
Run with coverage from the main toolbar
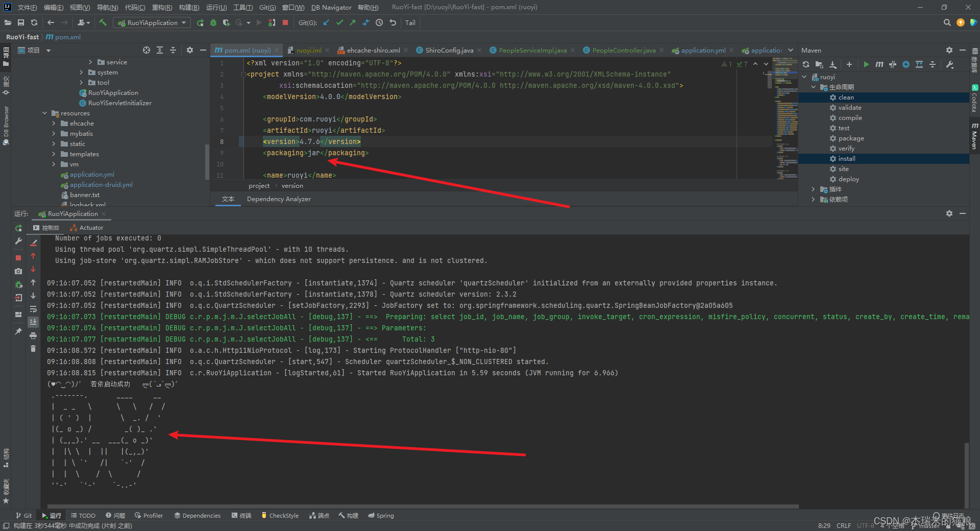coord(226,22)
